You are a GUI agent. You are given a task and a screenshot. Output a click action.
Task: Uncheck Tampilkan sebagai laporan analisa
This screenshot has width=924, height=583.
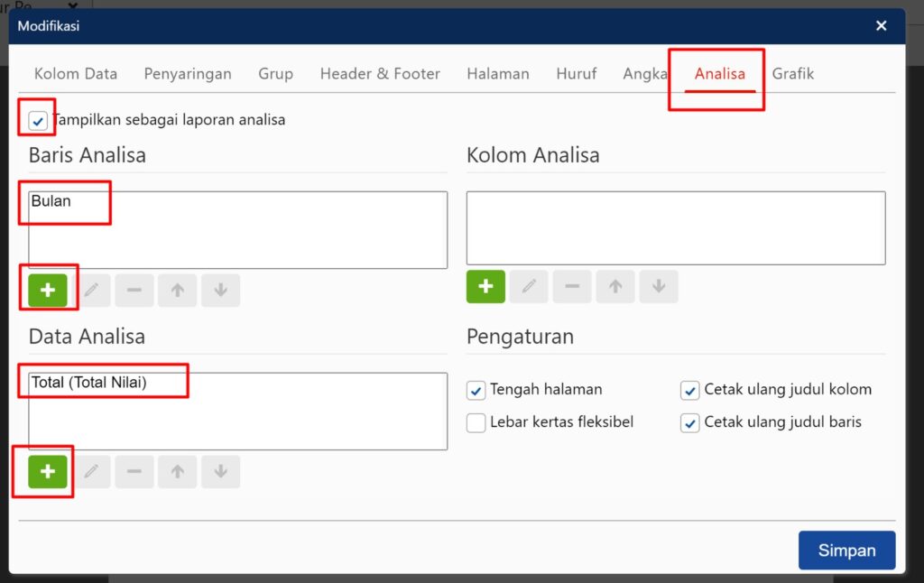pyautogui.click(x=36, y=118)
